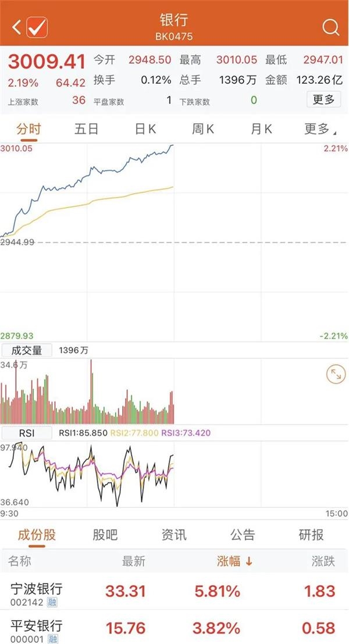This screenshot has width=349, height=644.
Task: Toggle the watchlist checkmark icon
Action: [x=37, y=27]
